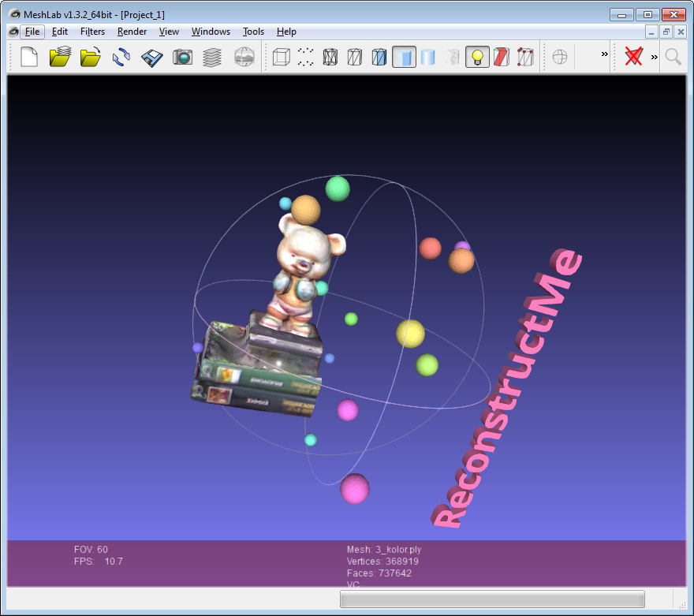Click the Import Mesh icon

coord(91,57)
